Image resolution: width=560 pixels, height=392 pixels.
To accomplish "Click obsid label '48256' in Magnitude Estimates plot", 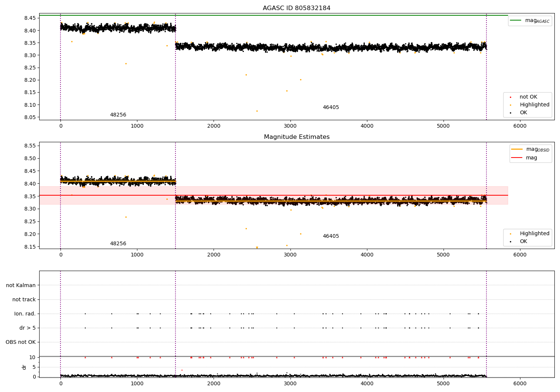I will tap(118, 244).
